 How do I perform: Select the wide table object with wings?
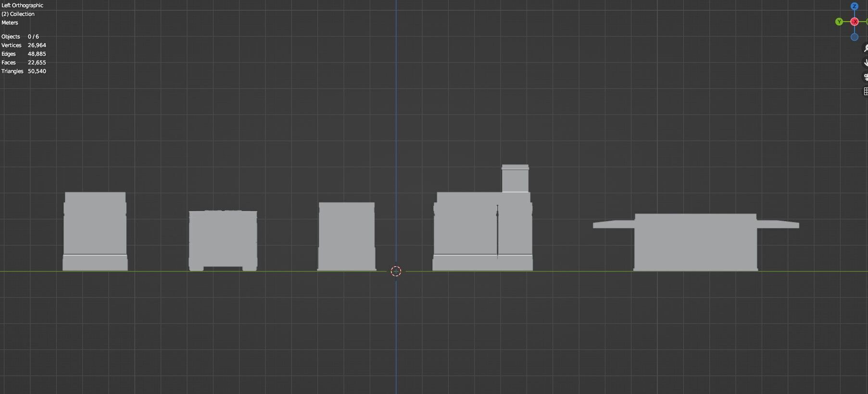click(696, 243)
